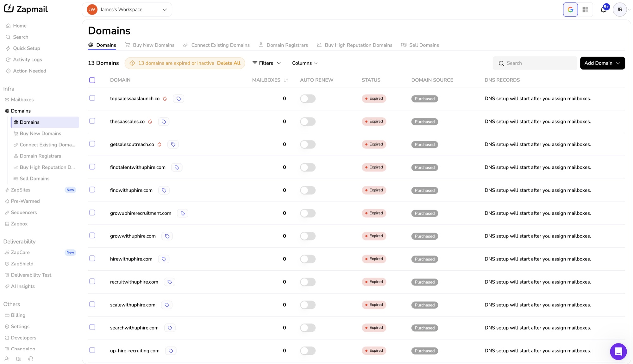Open James's Workspace dropdown
This screenshot has width=633, height=364.
coord(127,9)
